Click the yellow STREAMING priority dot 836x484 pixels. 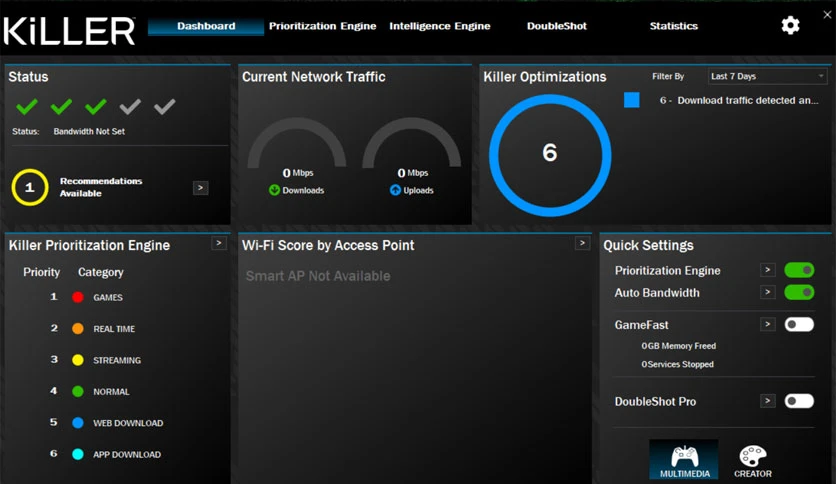click(x=78, y=360)
